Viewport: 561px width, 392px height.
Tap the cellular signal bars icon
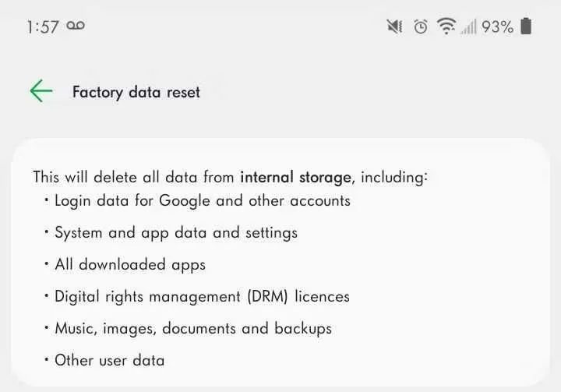click(468, 27)
